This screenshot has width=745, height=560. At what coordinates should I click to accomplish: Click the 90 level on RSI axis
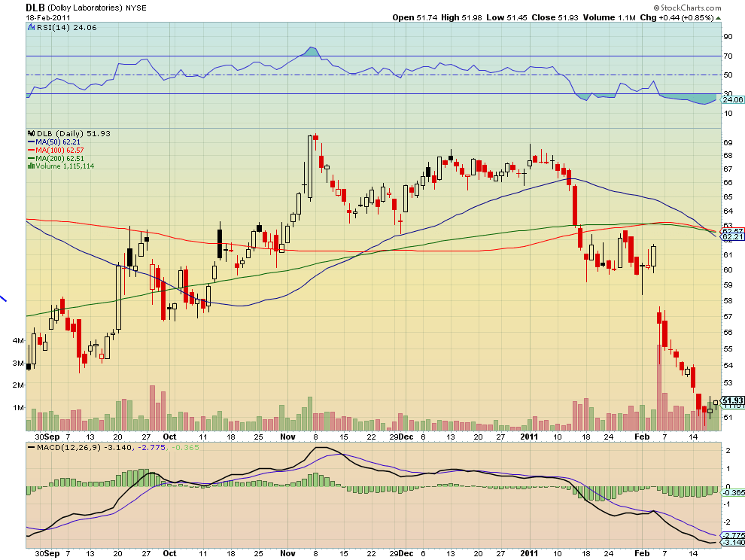coord(728,37)
